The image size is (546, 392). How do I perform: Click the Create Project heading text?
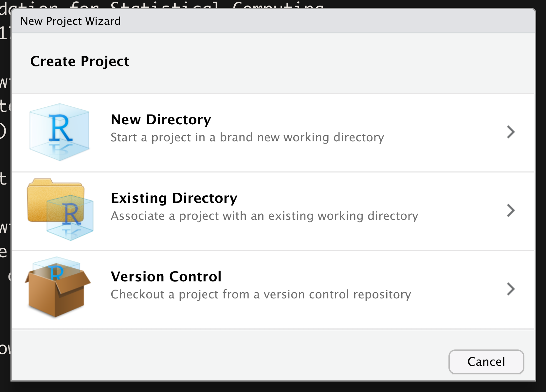(x=80, y=62)
